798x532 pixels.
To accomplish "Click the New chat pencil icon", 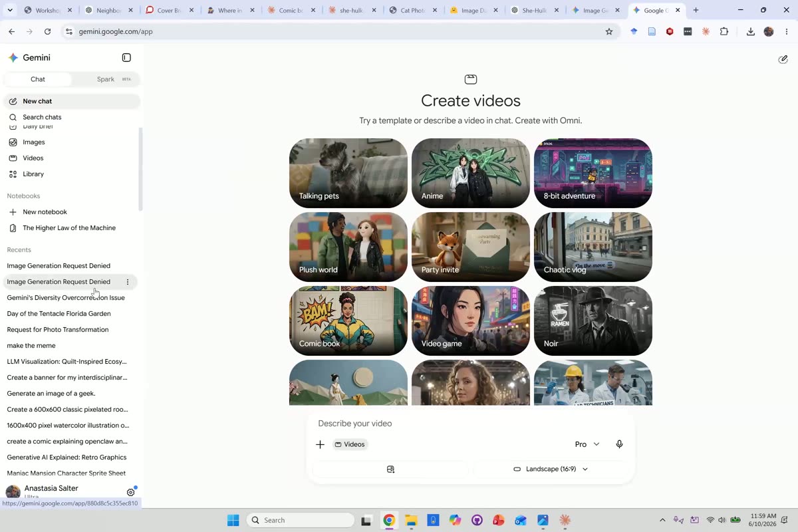I will [13, 101].
